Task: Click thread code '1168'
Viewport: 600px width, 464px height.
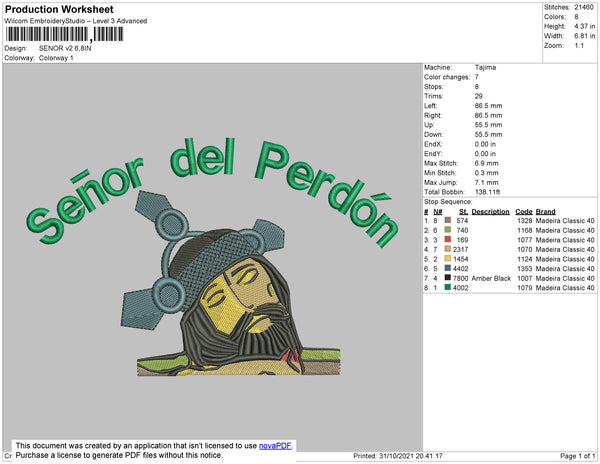Action: tap(525, 230)
